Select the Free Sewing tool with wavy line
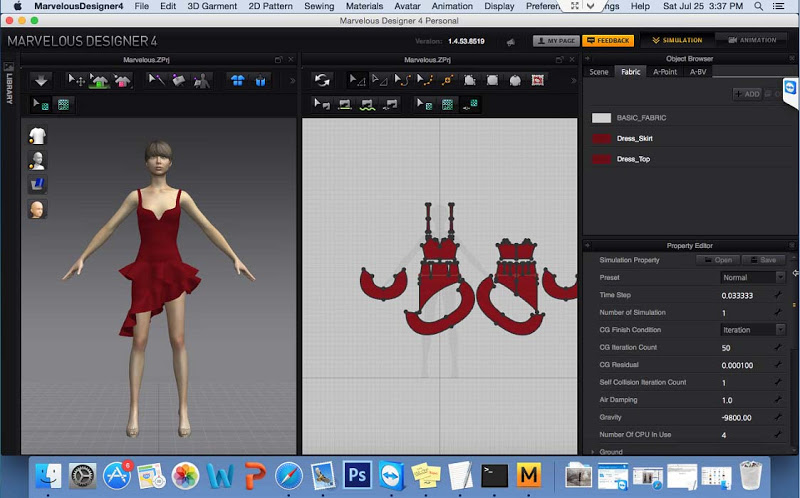 coord(367,105)
